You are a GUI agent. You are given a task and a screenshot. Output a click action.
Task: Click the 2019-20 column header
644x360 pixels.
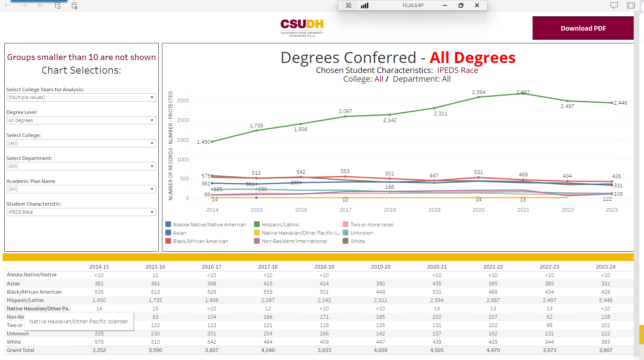point(381,267)
